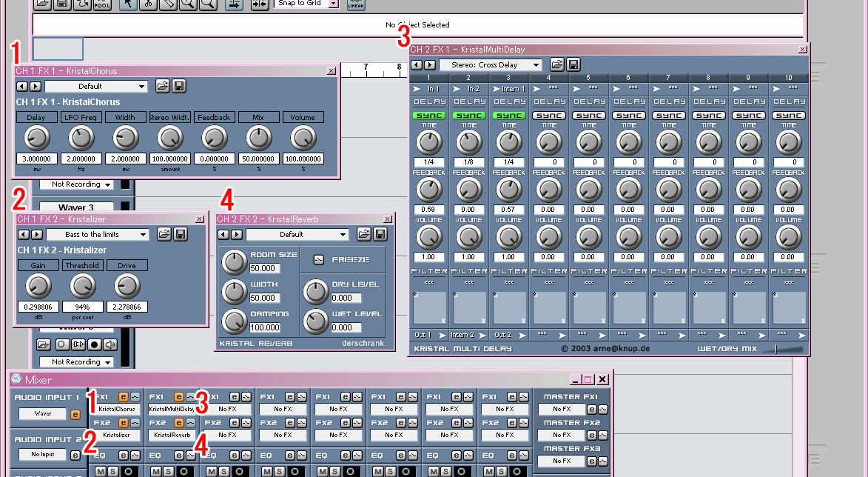Image resolution: width=868 pixels, height=477 pixels.
Task: Load preset in KristalMultiDelay window
Action: pyautogui.click(x=557, y=64)
